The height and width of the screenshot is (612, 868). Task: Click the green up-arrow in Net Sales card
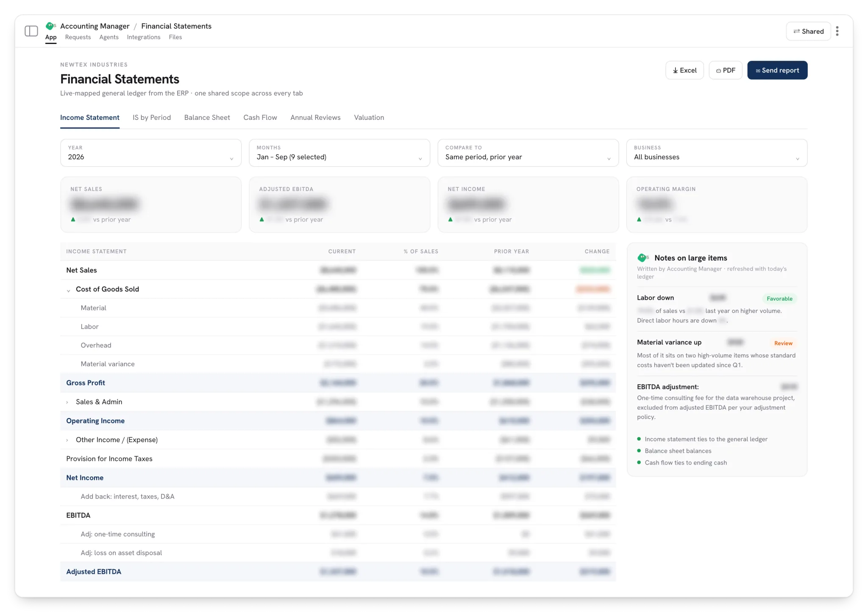[x=73, y=219]
